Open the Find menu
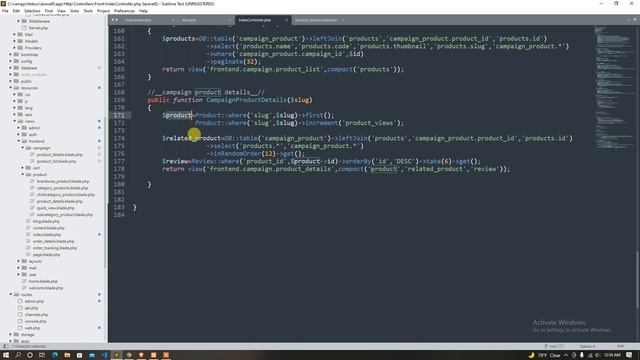Image resolution: width=640 pixels, height=360 pixels. (x=49, y=11)
